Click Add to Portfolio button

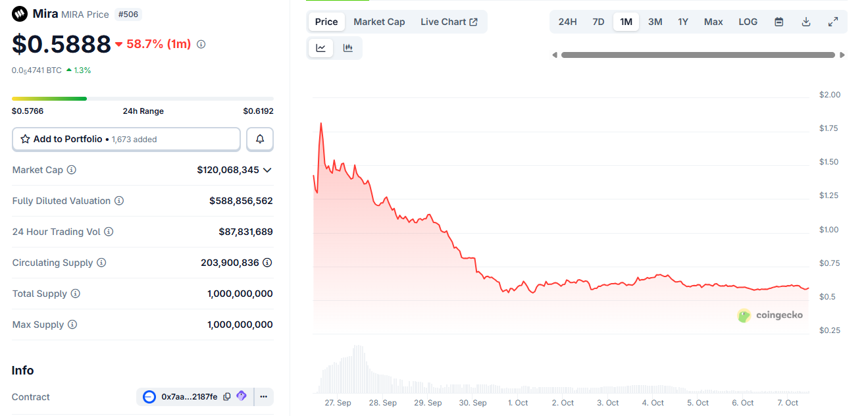pos(126,139)
